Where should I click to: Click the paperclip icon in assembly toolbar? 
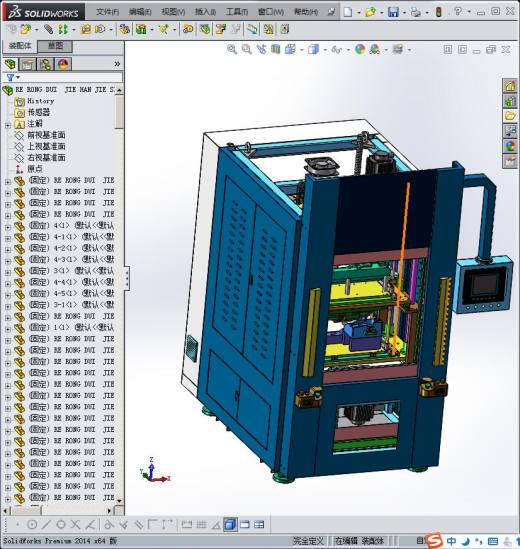point(48,29)
